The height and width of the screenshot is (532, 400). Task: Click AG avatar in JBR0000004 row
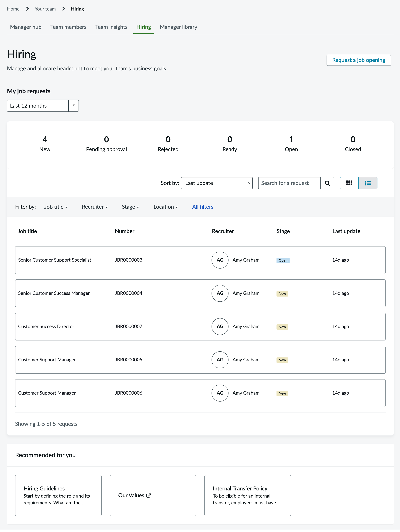click(220, 293)
